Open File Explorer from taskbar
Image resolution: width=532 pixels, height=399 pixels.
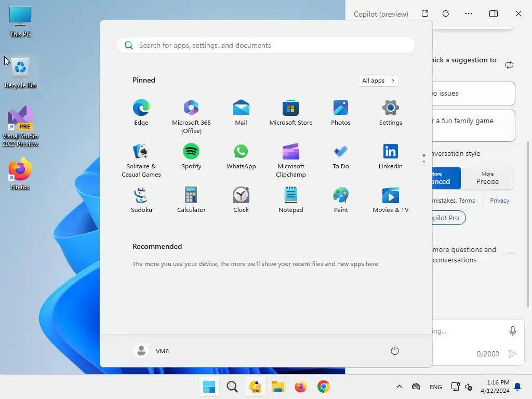(x=278, y=387)
